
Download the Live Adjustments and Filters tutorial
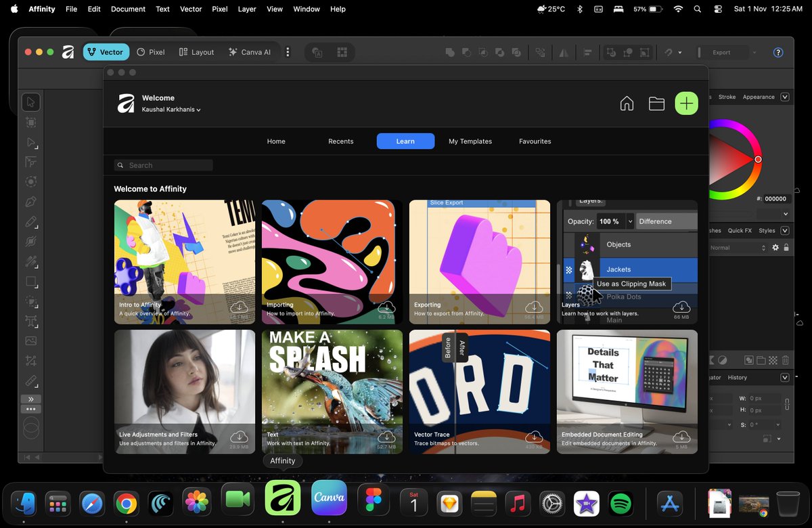click(x=239, y=437)
